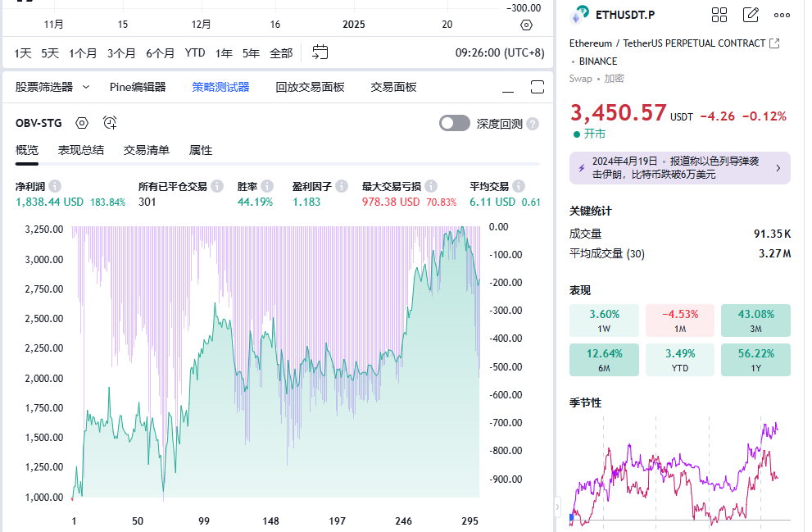Select the 3个月 time range button
Image resolution: width=812 pixels, height=532 pixels.
(x=121, y=52)
